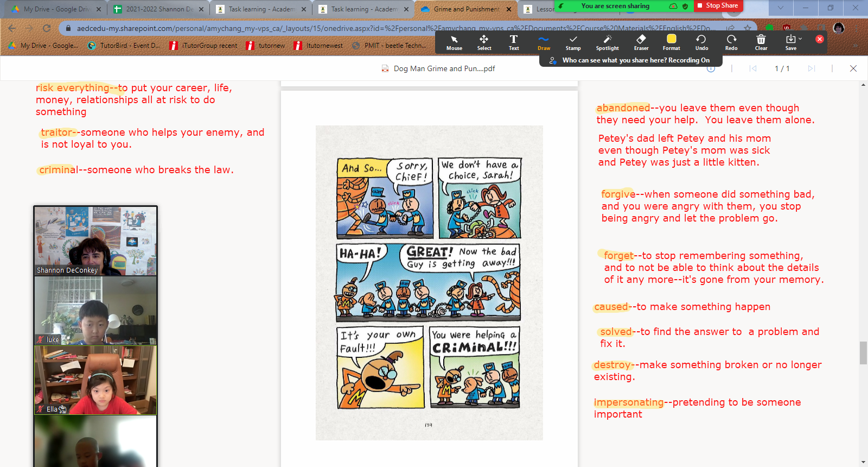Open TutorBird - Event D bookmark
The width and height of the screenshot is (868, 467).
tap(124, 46)
